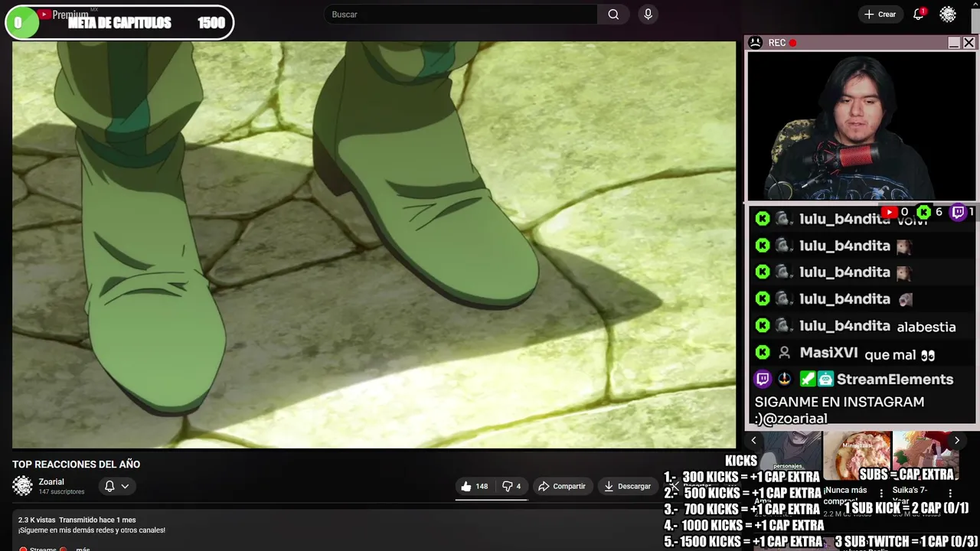980x551 pixels.
Task: Open the Suika's 7-Year recommended video title
Action: point(910,495)
